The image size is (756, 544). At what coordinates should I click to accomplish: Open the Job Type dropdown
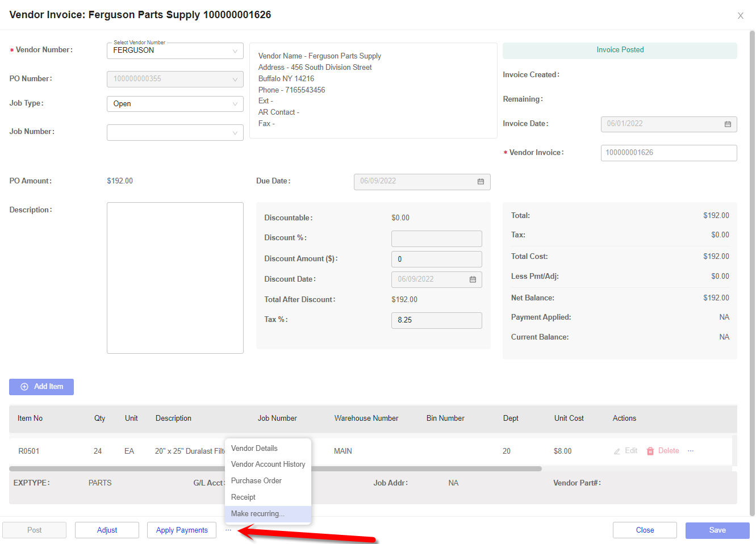click(x=175, y=104)
